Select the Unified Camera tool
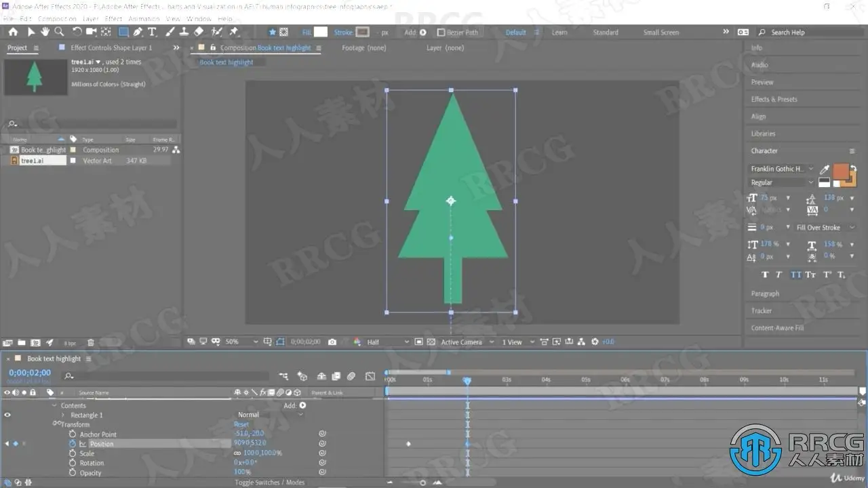The image size is (868, 488). click(91, 32)
